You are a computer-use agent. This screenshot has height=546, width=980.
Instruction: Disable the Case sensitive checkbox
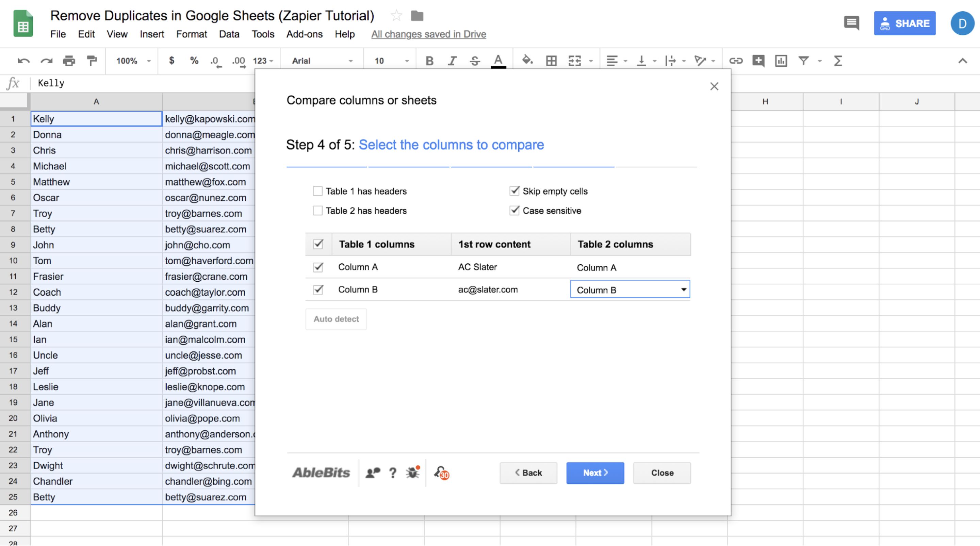tap(514, 210)
